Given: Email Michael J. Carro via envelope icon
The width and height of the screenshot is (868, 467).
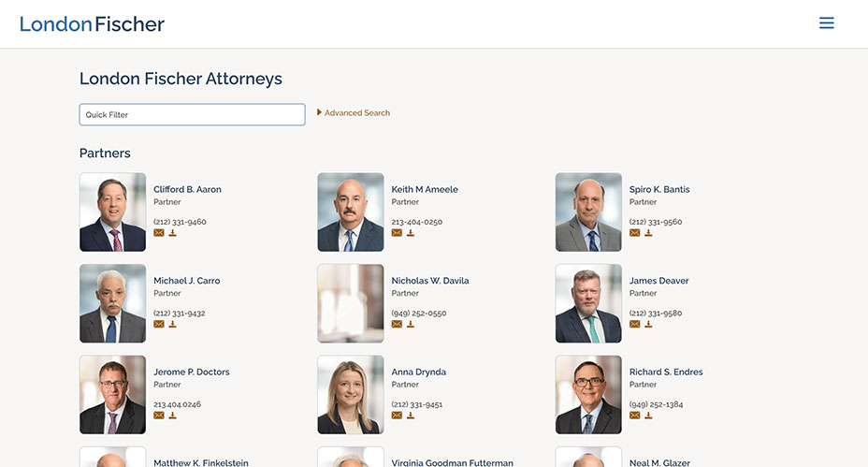Looking at the screenshot, I should [x=159, y=325].
